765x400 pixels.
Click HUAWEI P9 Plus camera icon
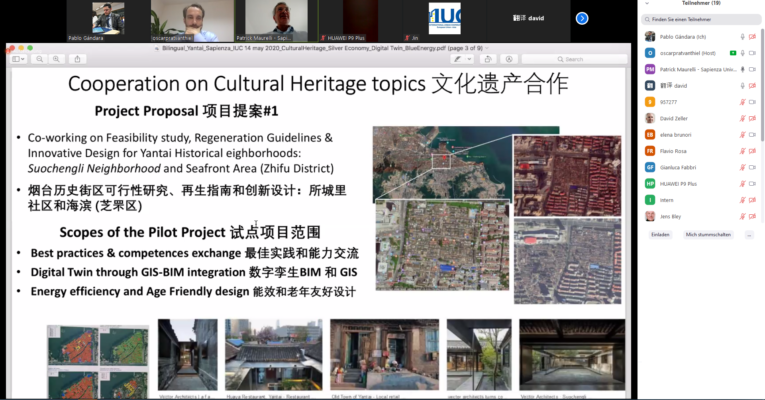click(752, 183)
